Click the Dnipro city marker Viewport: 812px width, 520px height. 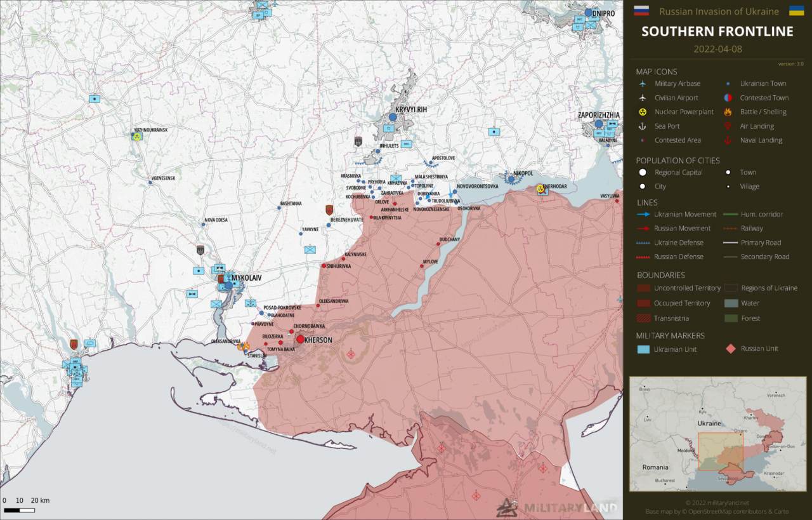[588, 13]
